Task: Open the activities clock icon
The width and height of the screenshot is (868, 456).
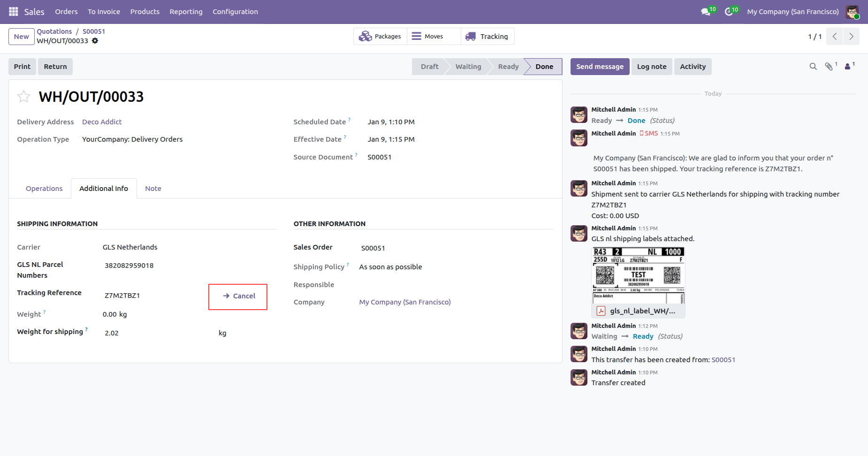Action: [729, 12]
